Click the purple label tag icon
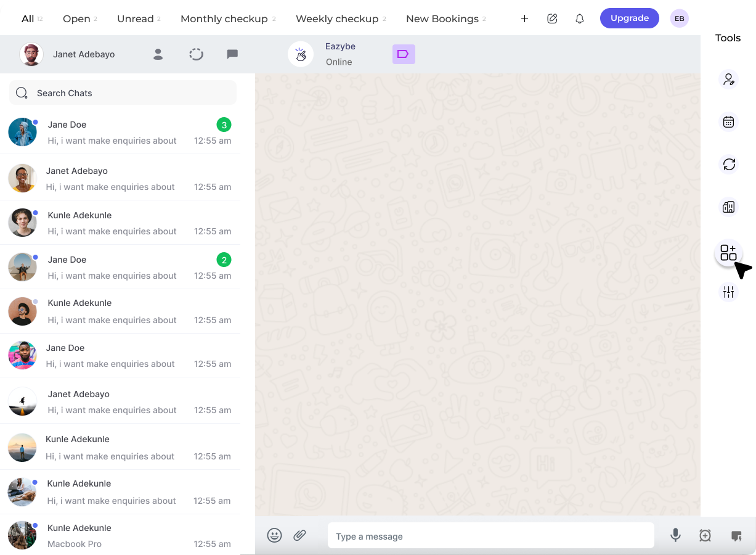756x555 pixels. pyautogui.click(x=404, y=54)
